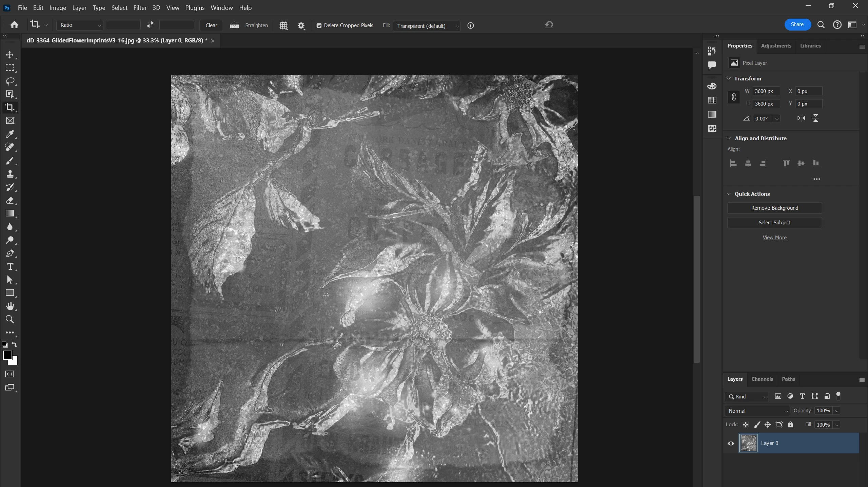Select the Lasso tool
The image size is (868, 487).
click(10, 81)
